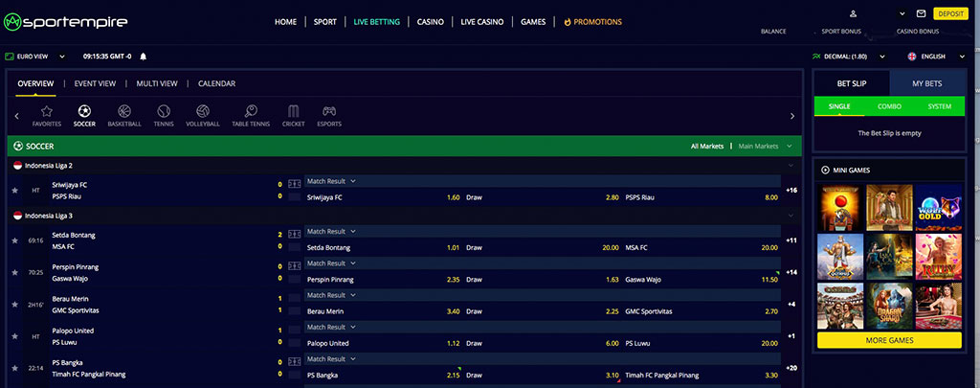Open the English language dropdown
This screenshot has width=980, height=388.
point(936,57)
